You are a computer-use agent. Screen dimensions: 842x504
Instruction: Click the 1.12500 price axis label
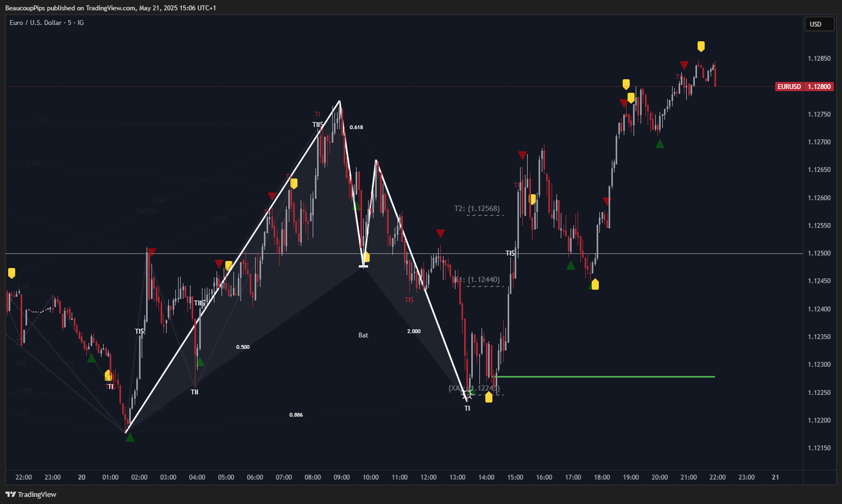click(x=819, y=253)
